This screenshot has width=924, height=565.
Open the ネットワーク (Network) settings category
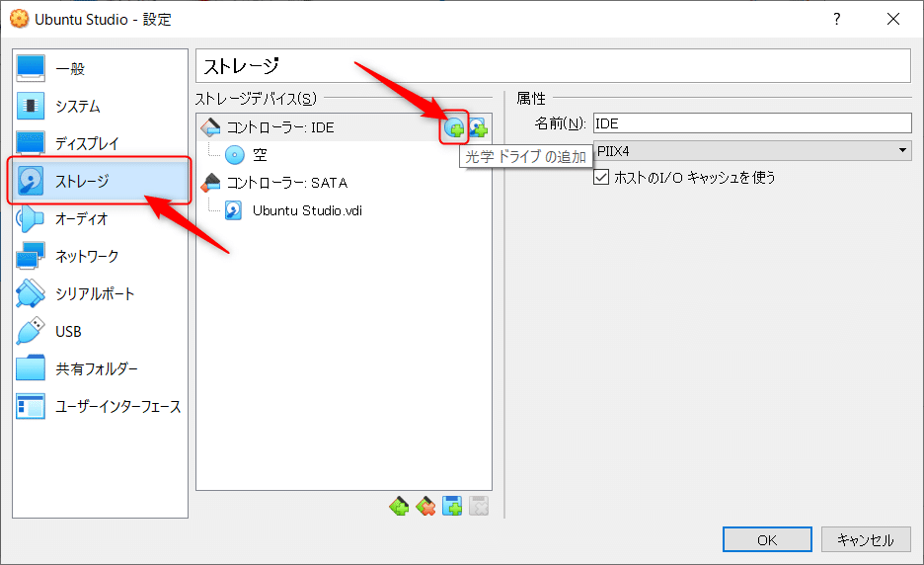(x=100, y=256)
